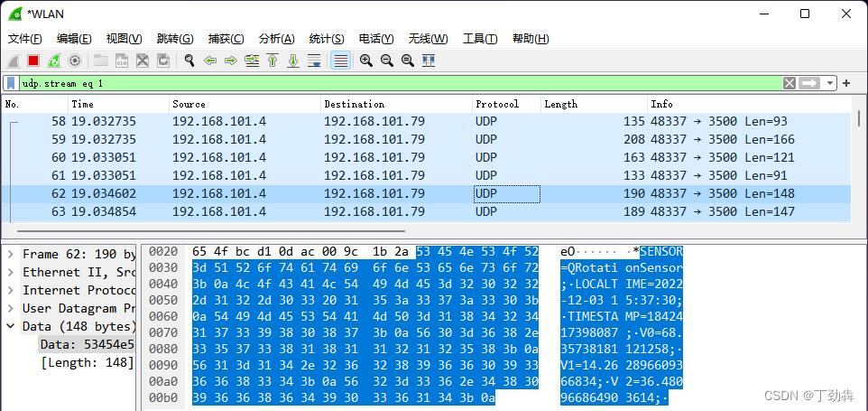Expand the Ethernet II tree row
Image resolution: width=868 pixels, height=411 pixels.
(11, 272)
